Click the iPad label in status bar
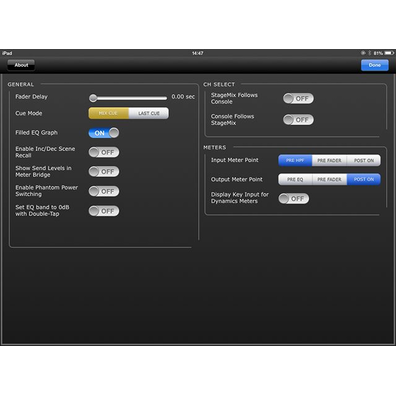The height and width of the screenshot is (396, 396). (x=7, y=53)
